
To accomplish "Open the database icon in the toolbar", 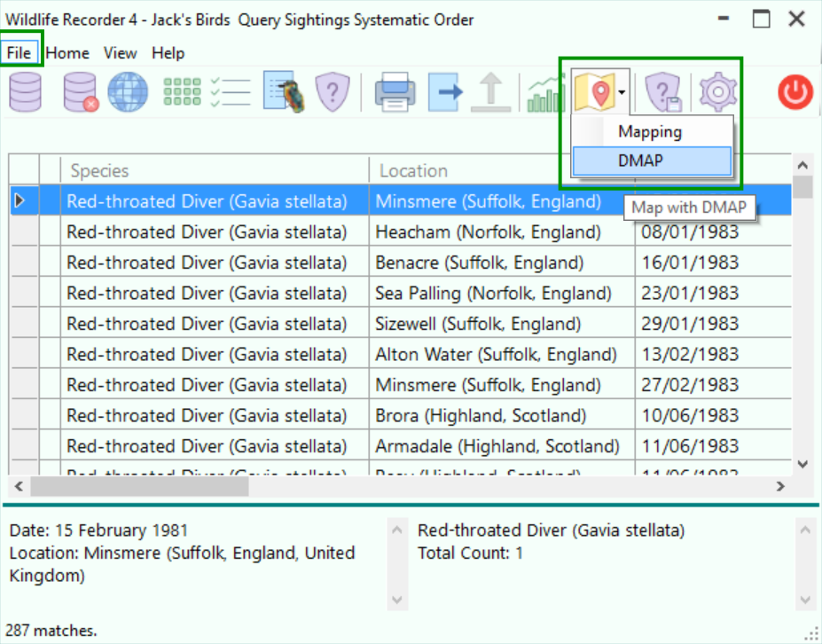I will click(25, 92).
